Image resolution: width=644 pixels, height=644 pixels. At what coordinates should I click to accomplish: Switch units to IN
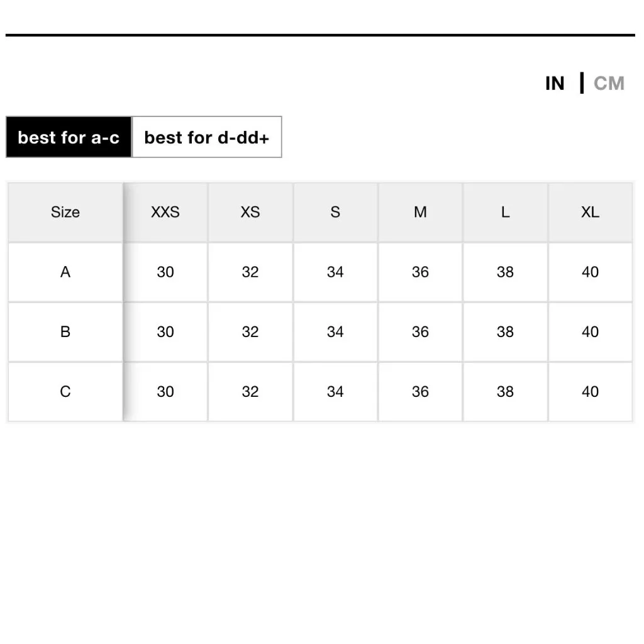(x=554, y=84)
